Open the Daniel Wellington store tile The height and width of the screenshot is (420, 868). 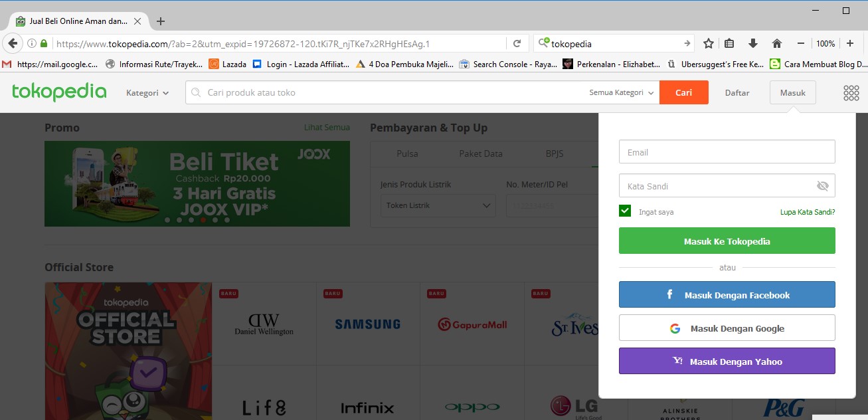coord(264,324)
